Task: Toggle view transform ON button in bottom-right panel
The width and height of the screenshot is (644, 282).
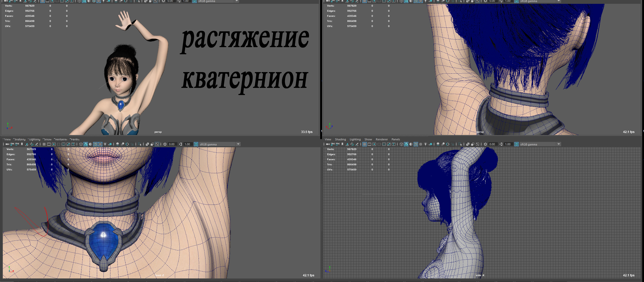Action: point(517,144)
